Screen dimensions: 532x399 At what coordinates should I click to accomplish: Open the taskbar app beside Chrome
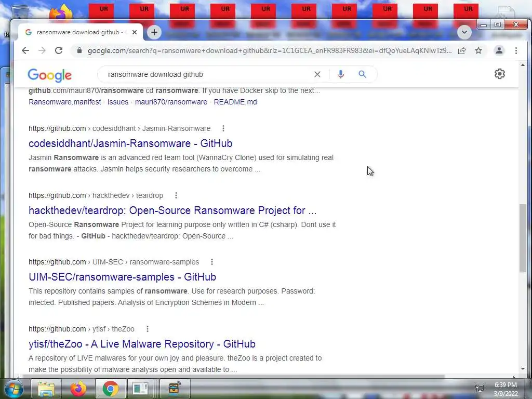pos(140,389)
